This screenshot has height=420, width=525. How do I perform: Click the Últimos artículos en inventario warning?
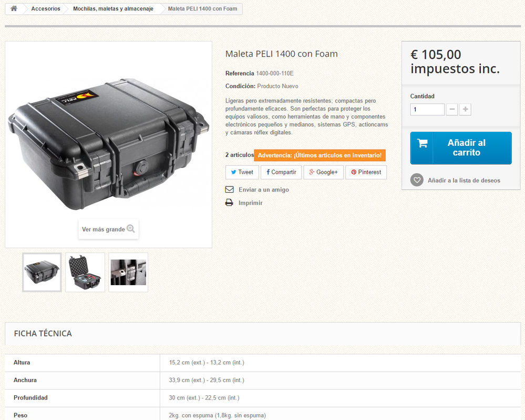[x=320, y=155]
